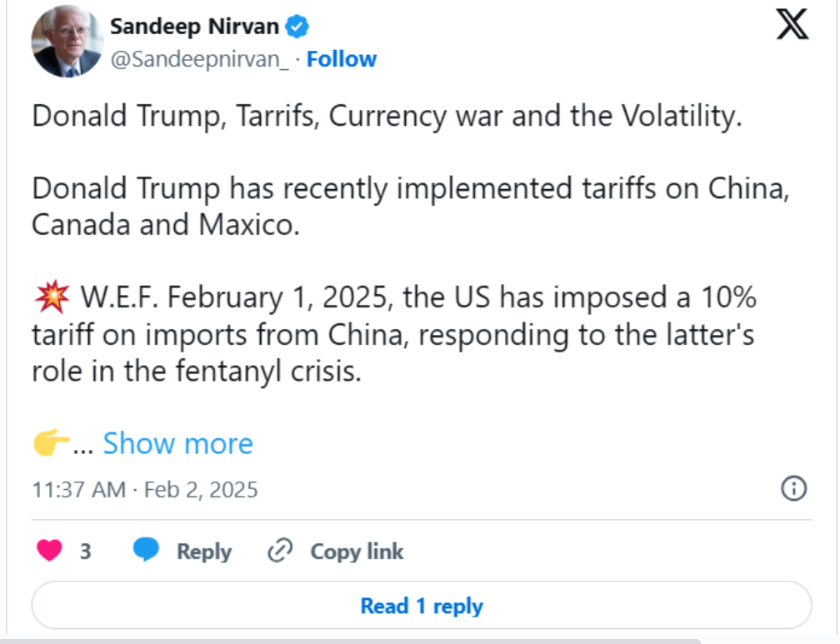840x644 pixels.
Task: Open the tweet info circle icon
Action: point(793,488)
